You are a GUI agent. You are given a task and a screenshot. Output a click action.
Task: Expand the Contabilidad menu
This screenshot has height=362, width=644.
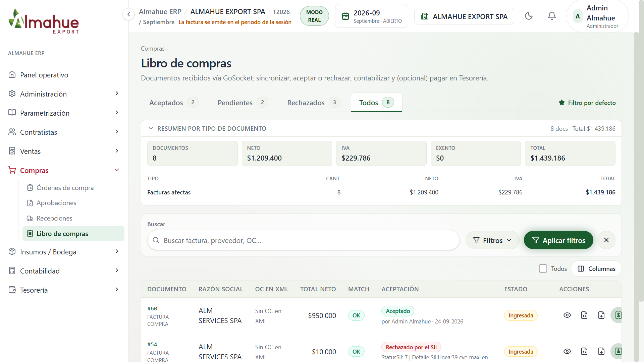(64, 271)
